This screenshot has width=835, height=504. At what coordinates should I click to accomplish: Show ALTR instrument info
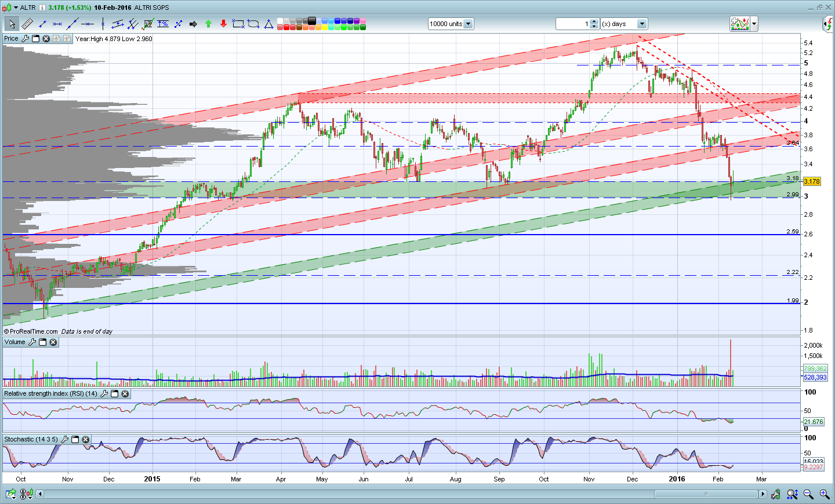tap(42, 8)
